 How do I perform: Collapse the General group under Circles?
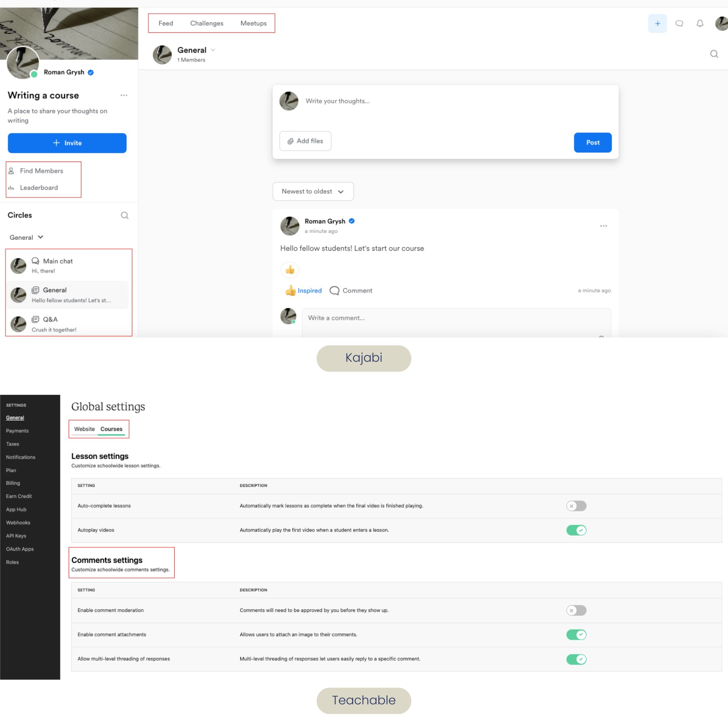click(26, 237)
